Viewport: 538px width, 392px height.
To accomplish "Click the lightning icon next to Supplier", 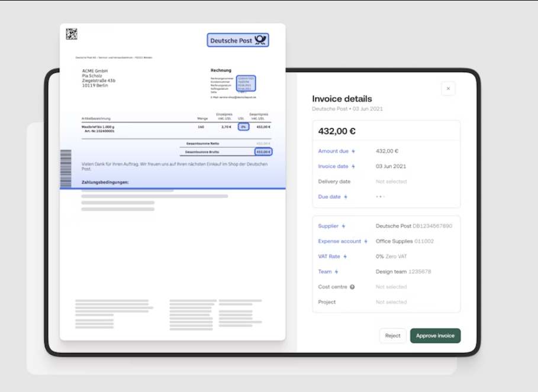I will click(343, 226).
